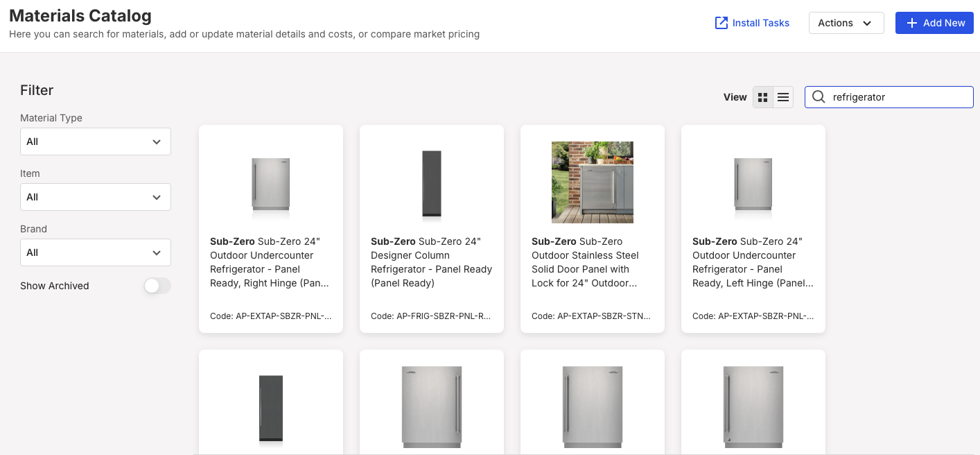This screenshot has width=980, height=455.
Task: Click the search magnifier icon
Action: tap(819, 97)
